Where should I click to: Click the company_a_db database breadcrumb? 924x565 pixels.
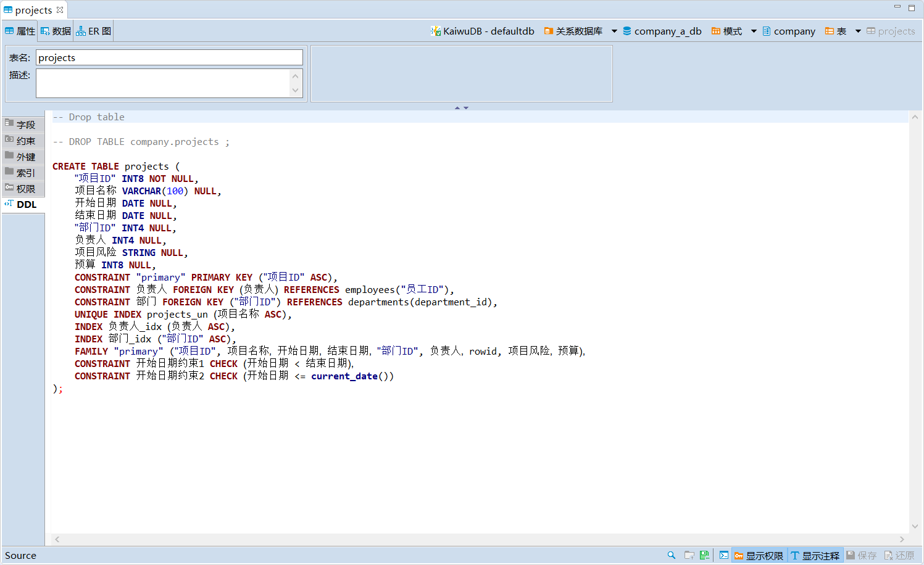662,31
